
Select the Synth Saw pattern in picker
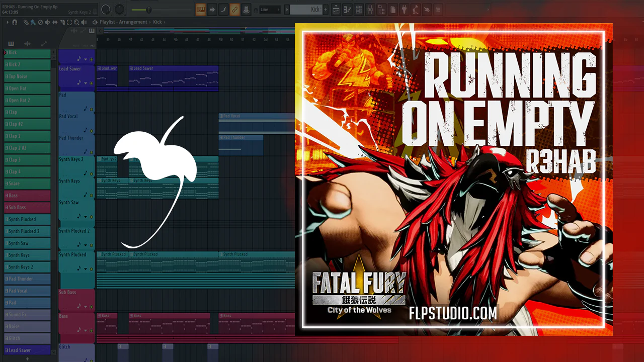tap(27, 243)
